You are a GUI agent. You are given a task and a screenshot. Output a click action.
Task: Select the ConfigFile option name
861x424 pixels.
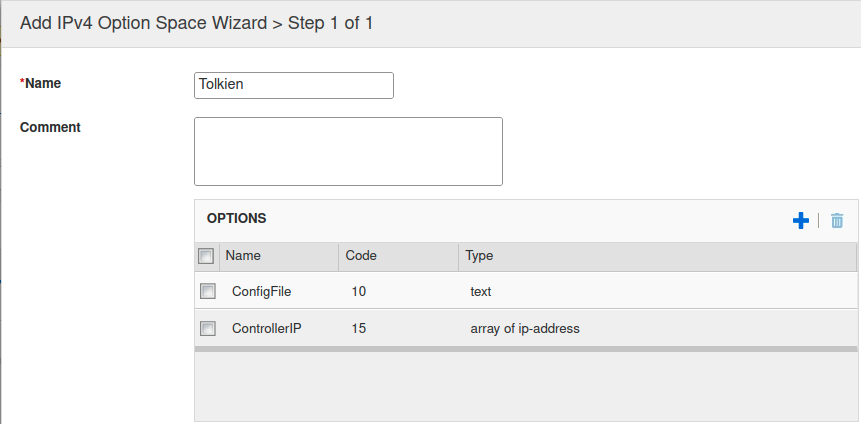pyautogui.click(x=261, y=292)
